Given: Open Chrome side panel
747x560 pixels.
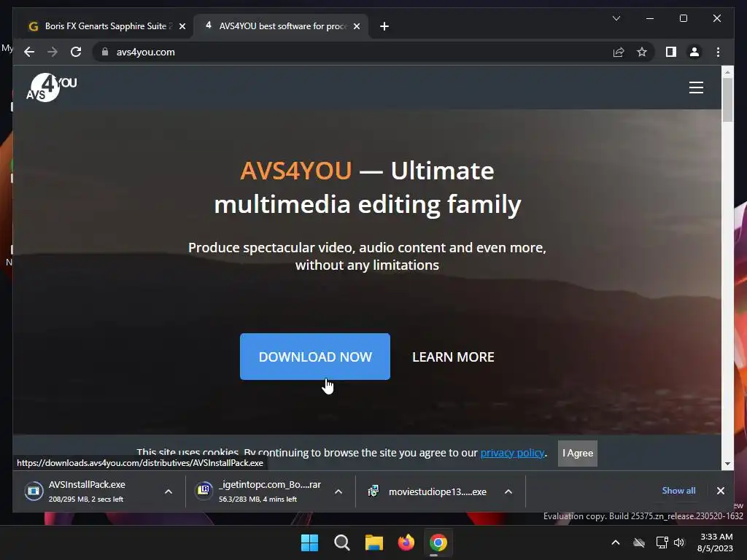Looking at the screenshot, I should point(671,52).
